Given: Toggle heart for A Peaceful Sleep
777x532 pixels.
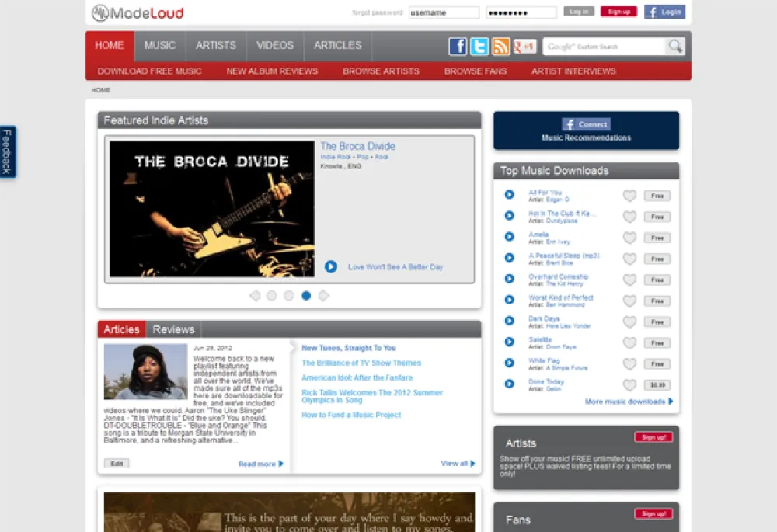Looking at the screenshot, I should [629, 259].
